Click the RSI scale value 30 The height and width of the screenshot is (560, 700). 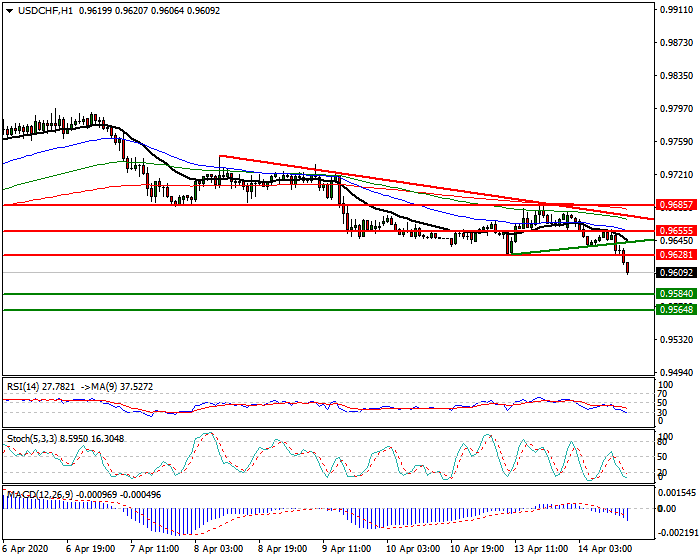pyautogui.click(x=664, y=412)
